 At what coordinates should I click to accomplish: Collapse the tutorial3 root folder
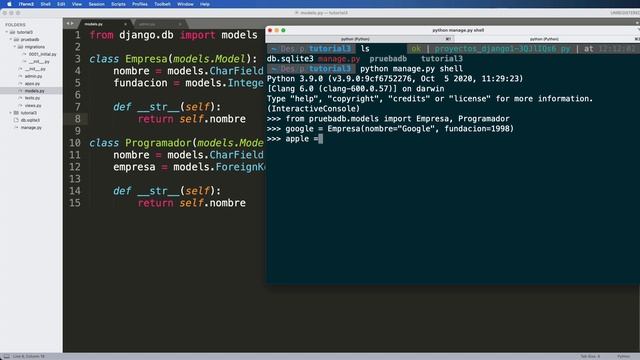point(7,32)
